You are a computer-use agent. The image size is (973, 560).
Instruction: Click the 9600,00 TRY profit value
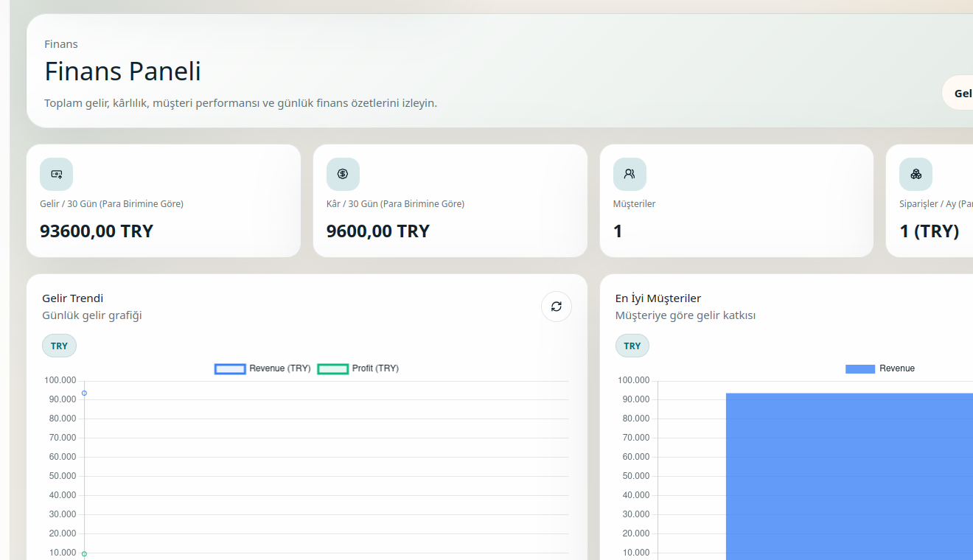[x=378, y=231]
